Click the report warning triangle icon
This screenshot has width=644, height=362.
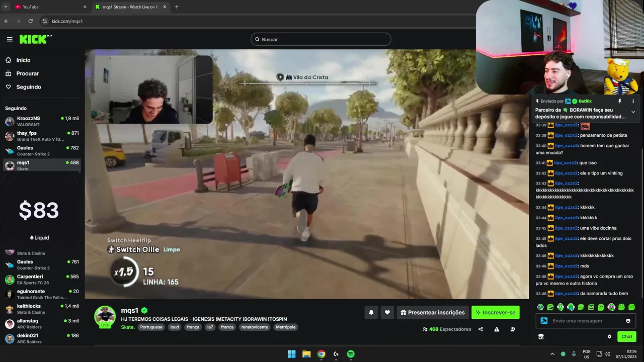[497, 329]
